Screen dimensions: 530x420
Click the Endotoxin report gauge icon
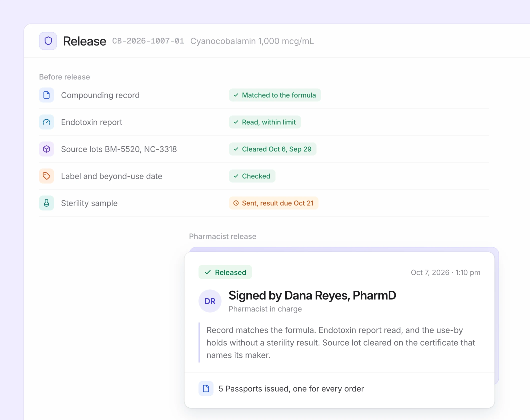[x=46, y=122]
